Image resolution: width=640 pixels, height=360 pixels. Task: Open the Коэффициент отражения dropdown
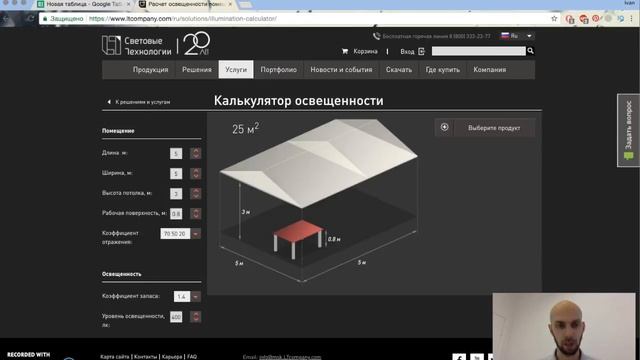click(x=196, y=234)
